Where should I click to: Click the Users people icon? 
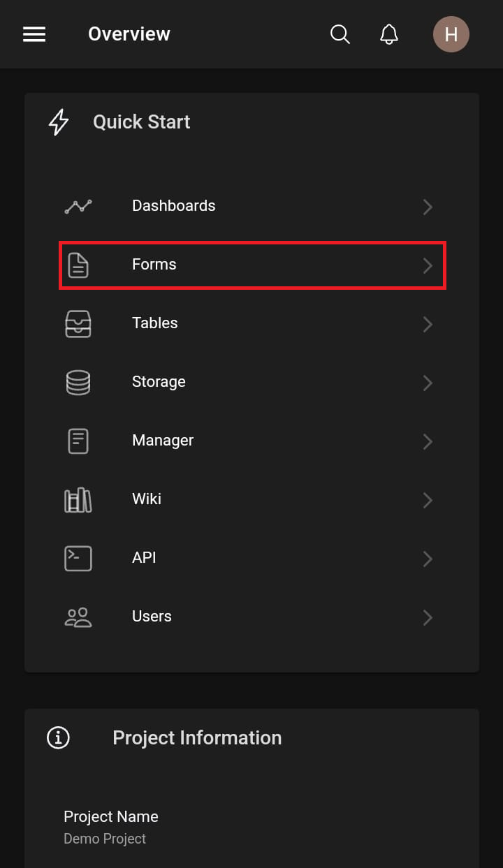tap(78, 617)
